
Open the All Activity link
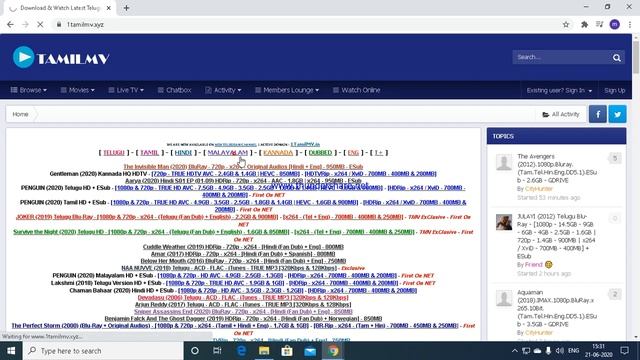point(561,114)
